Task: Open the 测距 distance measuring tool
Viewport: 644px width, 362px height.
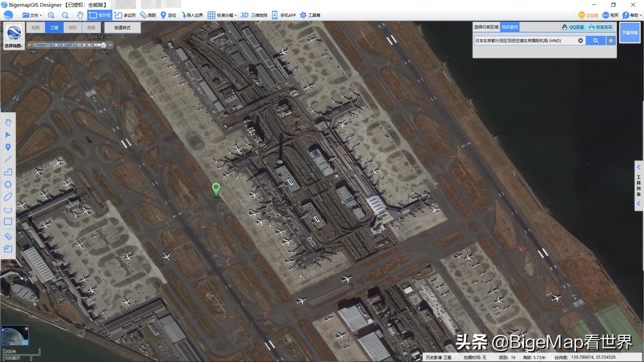Action: 148,15
